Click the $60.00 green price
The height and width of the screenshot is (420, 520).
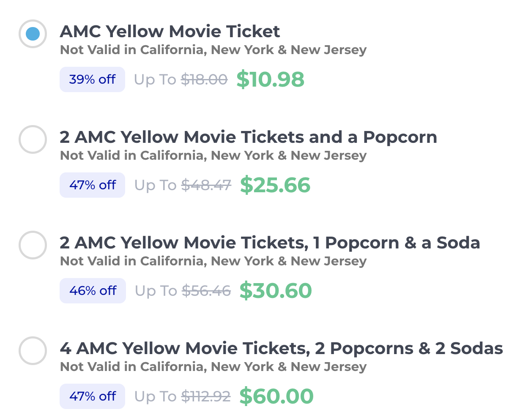click(276, 396)
